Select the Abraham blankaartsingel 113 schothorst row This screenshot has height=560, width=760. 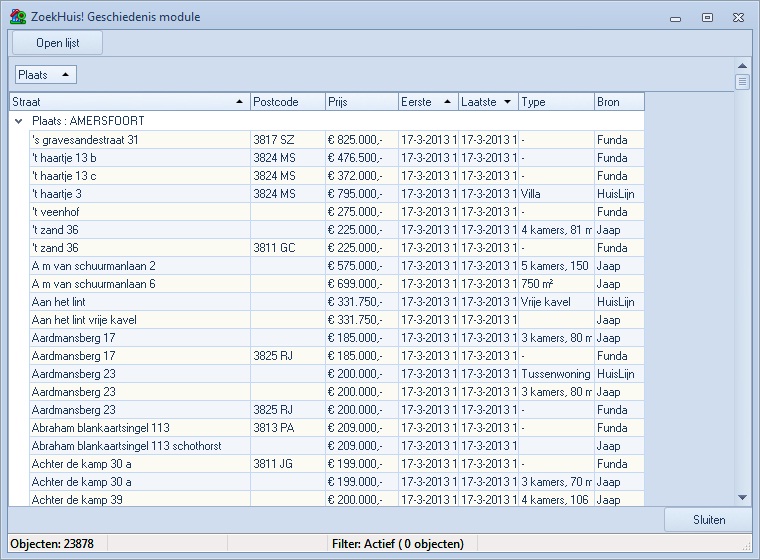[140, 446]
